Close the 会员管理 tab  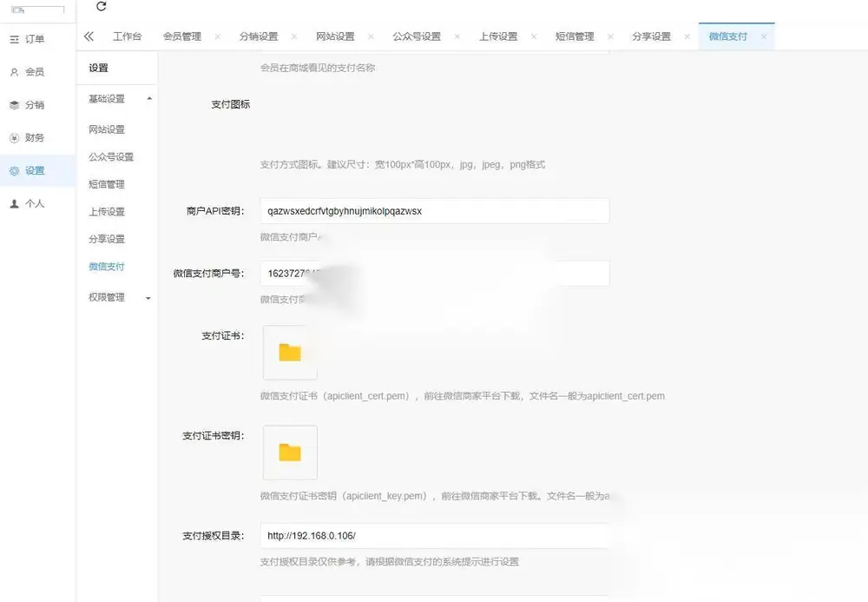[x=218, y=36]
